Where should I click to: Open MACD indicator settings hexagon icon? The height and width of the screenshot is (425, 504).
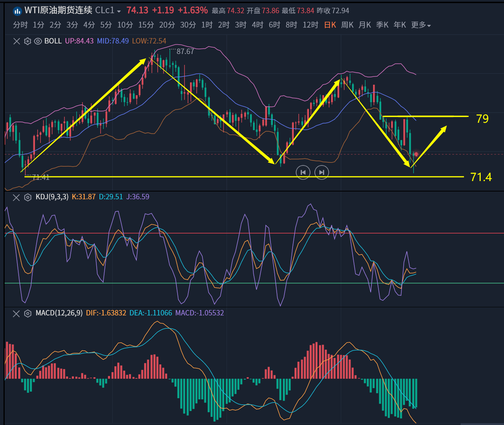pos(28,314)
